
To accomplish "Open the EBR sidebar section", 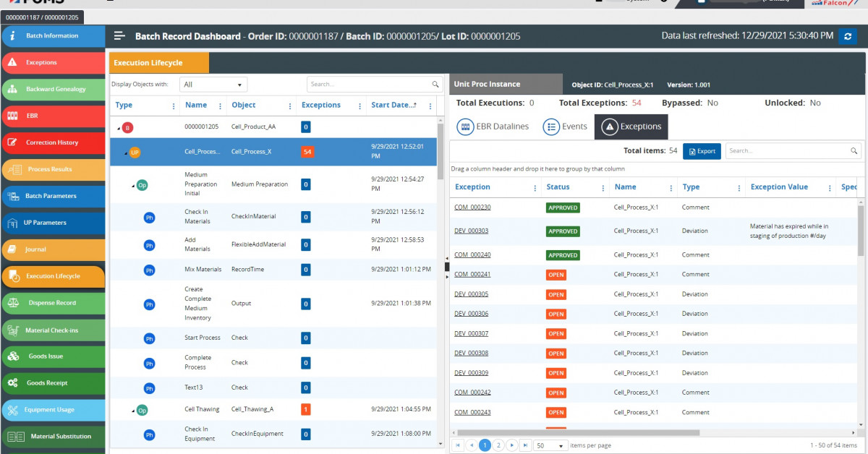I will tap(43, 116).
